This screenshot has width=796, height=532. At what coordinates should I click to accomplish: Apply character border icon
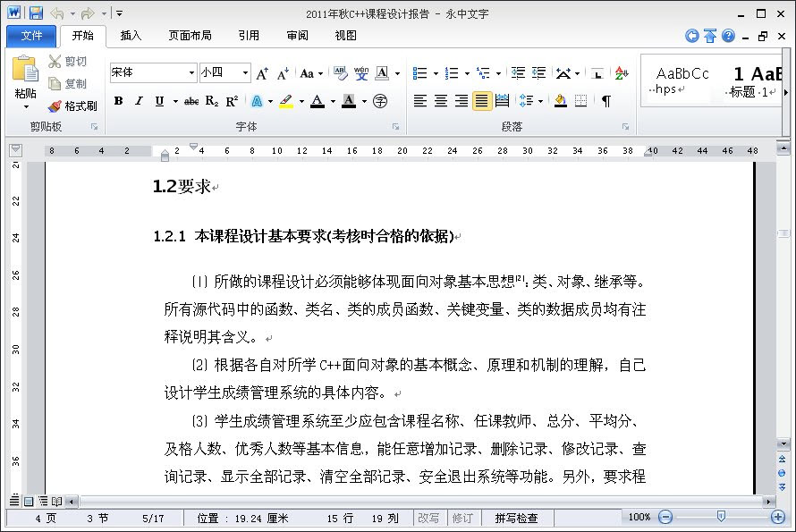click(382, 73)
